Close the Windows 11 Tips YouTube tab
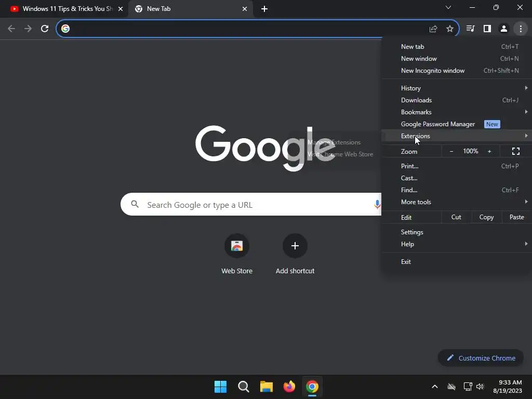The width and height of the screenshot is (532, 399). (121, 9)
